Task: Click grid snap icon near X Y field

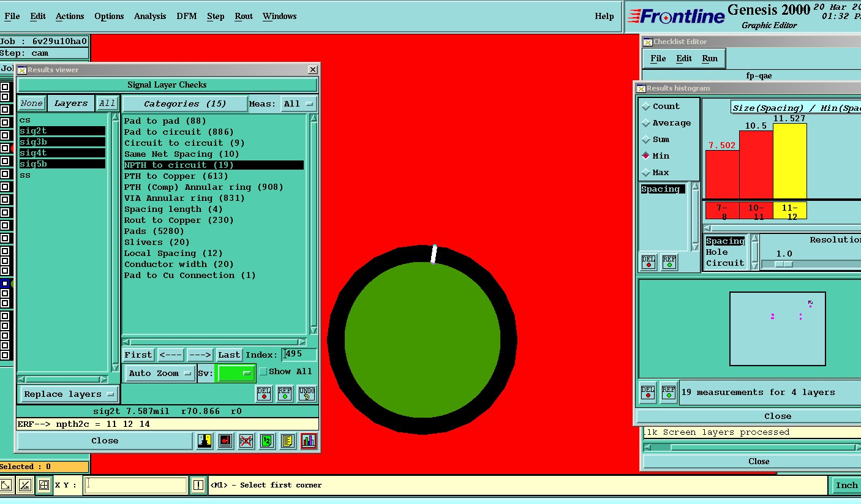Action: tap(43, 486)
